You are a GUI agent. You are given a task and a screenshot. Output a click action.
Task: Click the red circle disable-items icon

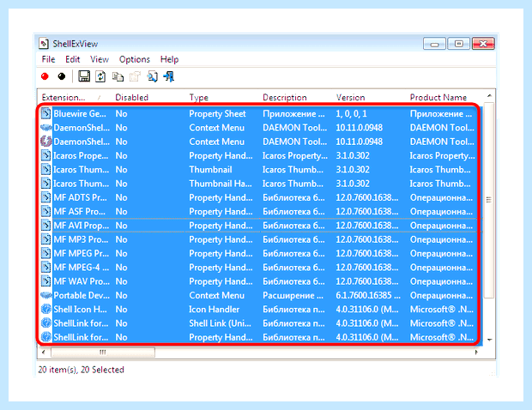coord(45,76)
